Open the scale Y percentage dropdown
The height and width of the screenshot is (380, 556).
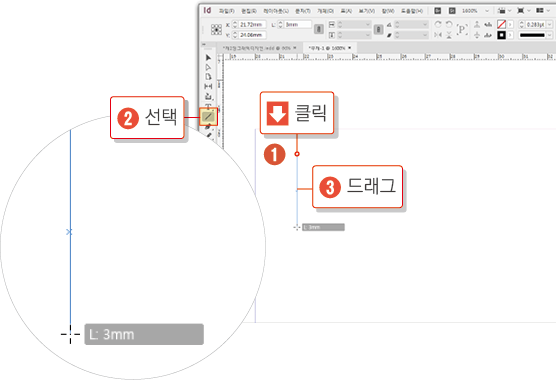pos(368,35)
